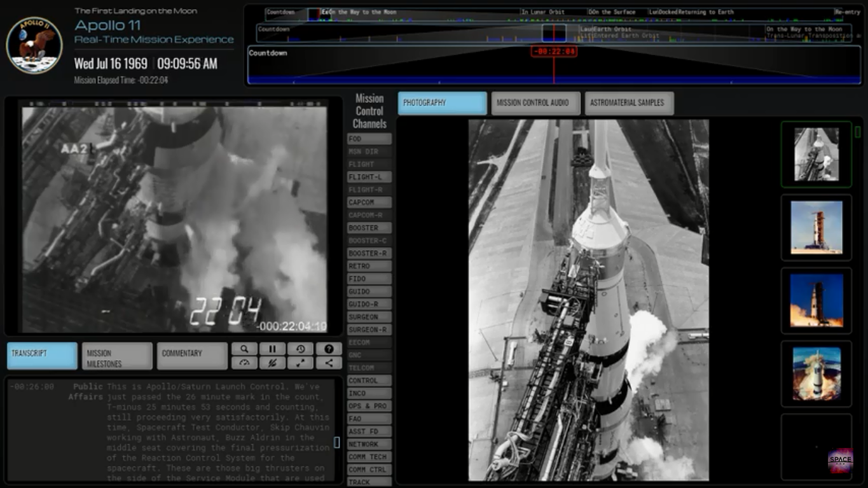Screen dimensions: 868x488
Task: Switch to the Mission Control Audio tab
Action: point(535,103)
